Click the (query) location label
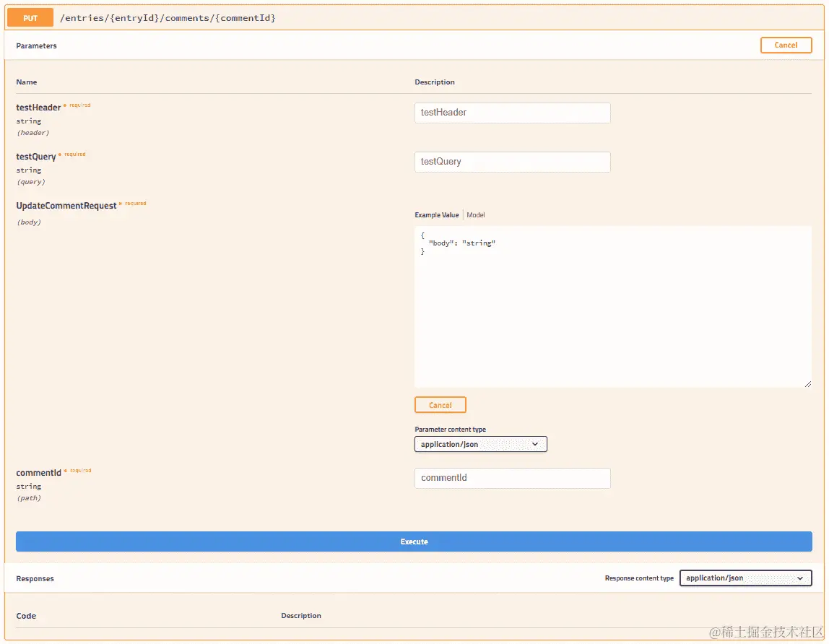 point(30,182)
